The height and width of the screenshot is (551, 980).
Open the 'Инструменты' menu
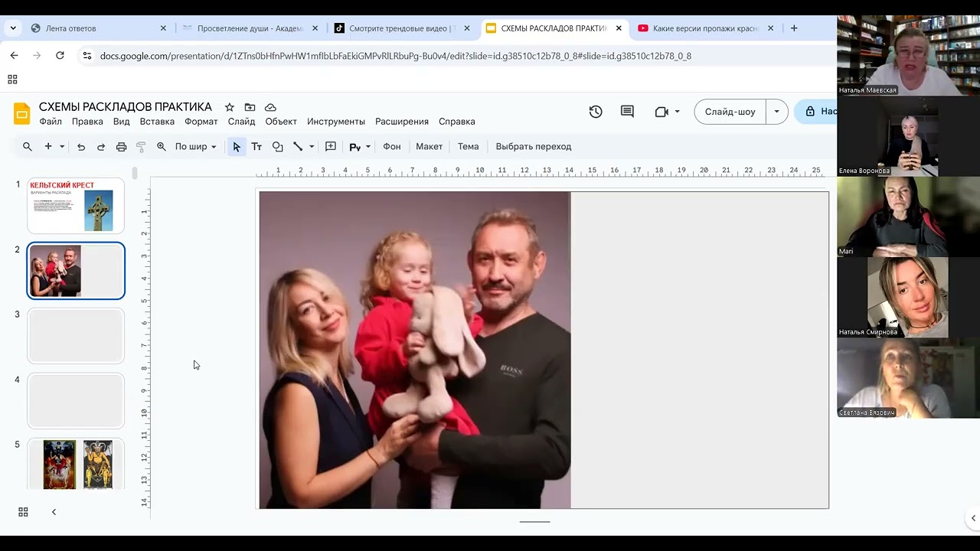[x=336, y=122]
